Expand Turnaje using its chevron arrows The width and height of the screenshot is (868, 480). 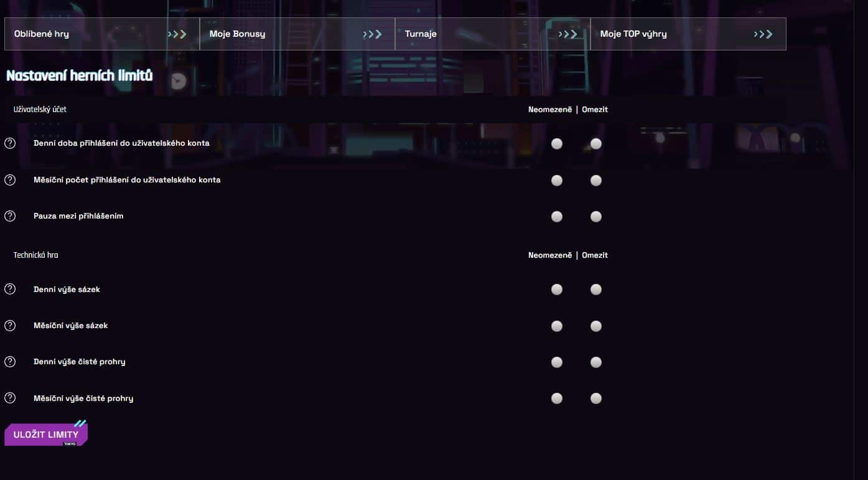(568, 34)
